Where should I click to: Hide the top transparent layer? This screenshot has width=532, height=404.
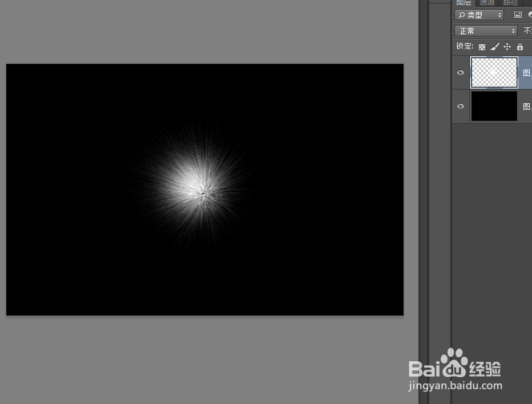click(x=461, y=72)
